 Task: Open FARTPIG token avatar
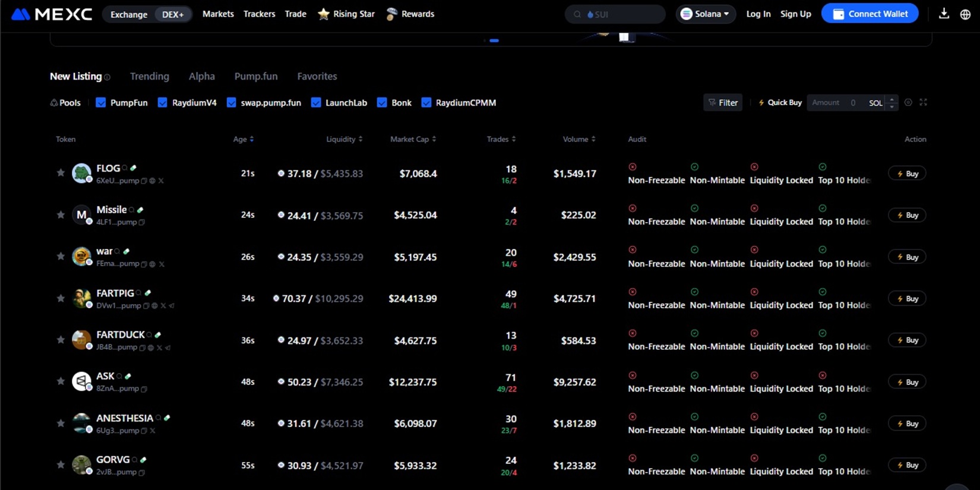click(81, 298)
